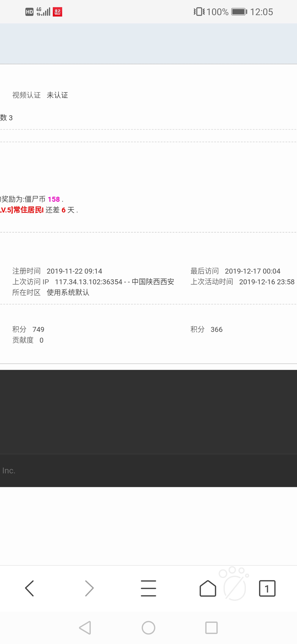This screenshot has width=297, height=644.
Task: Open the tab switcher showing 1
Action: (x=267, y=588)
